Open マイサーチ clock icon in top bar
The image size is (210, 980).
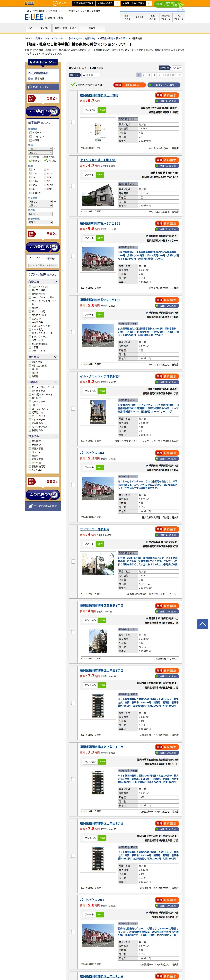pyautogui.click(x=55, y=3)
